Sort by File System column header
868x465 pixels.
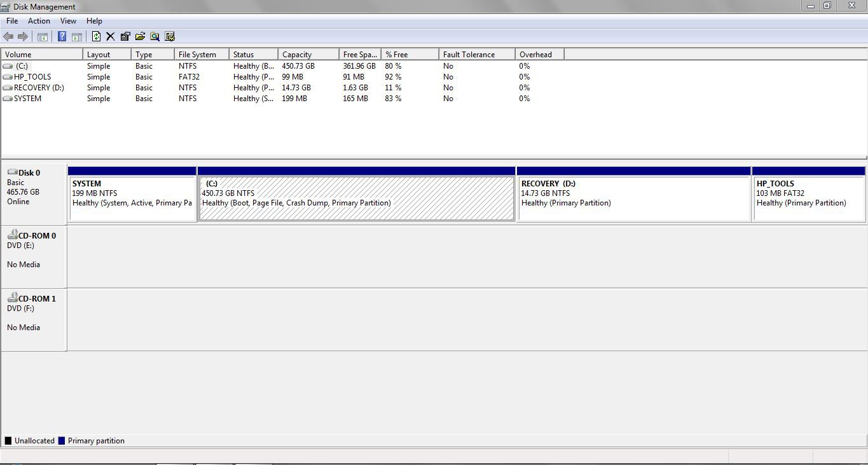(197, 55)
